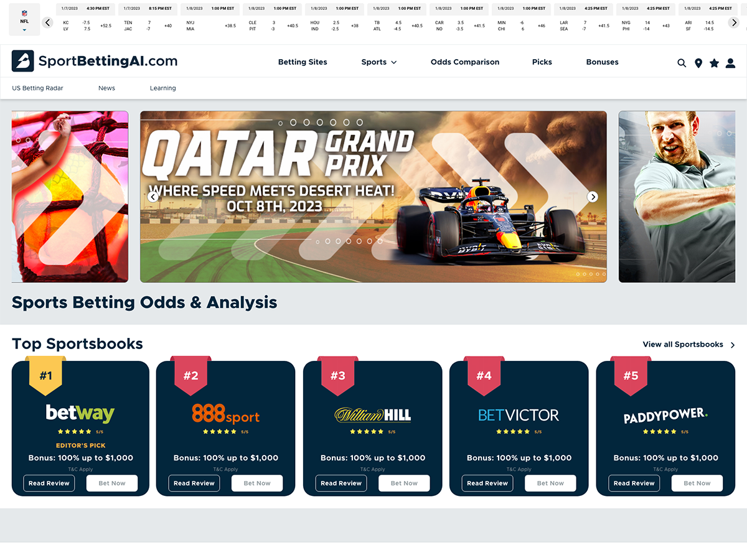Select TEN vs JAC game in ticker
747x560 pixels.
(148, 19)
